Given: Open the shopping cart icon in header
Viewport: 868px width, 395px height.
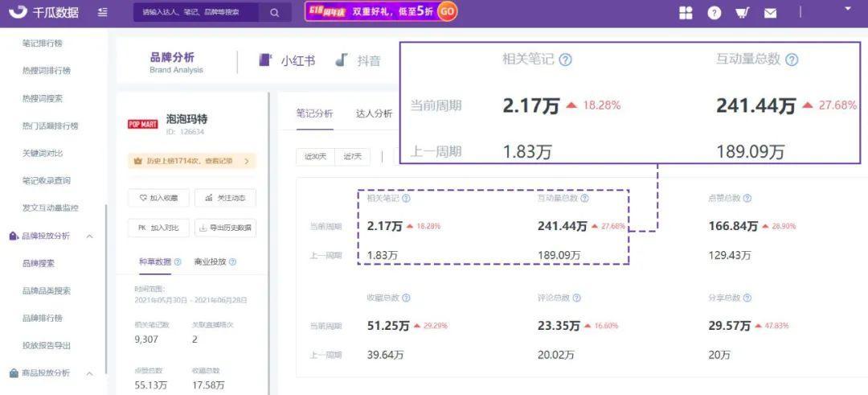Looking at the screenshot, I should click(x=743, y=13).
